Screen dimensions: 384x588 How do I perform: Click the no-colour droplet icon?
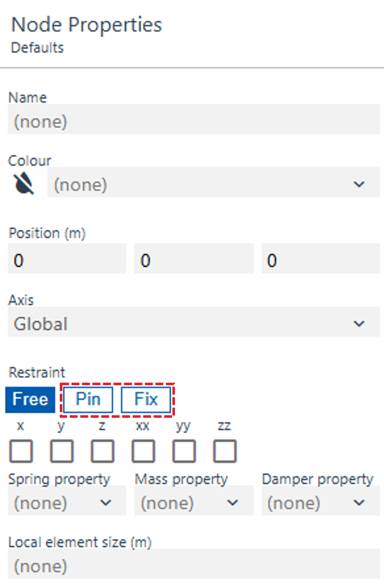click(x=24, y=183)
